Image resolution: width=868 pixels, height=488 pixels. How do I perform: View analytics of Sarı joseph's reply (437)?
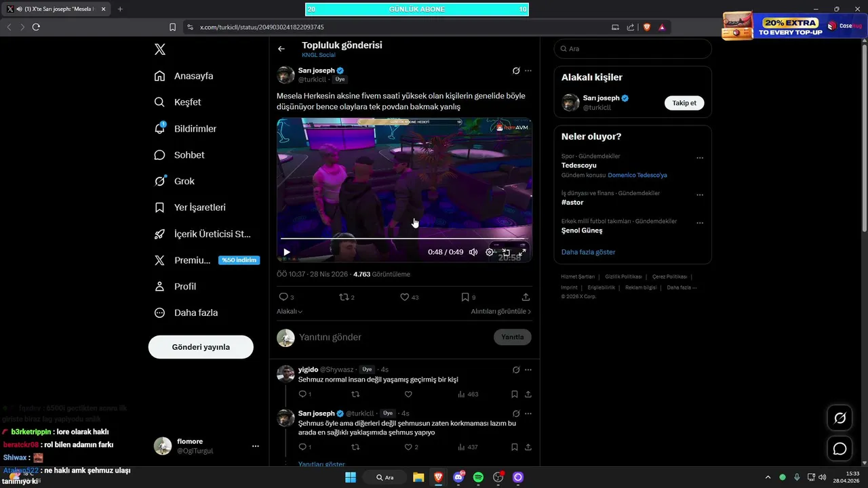tap(468, 447)
